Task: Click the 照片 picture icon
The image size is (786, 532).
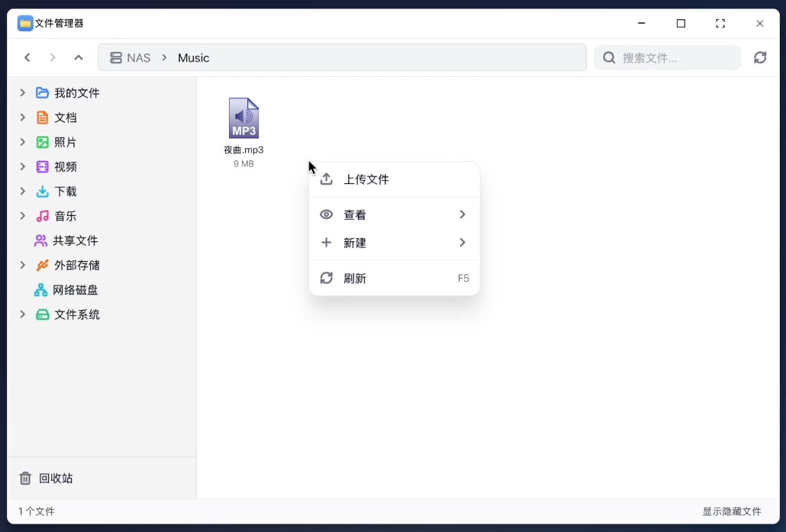Action: coord(43,142)
